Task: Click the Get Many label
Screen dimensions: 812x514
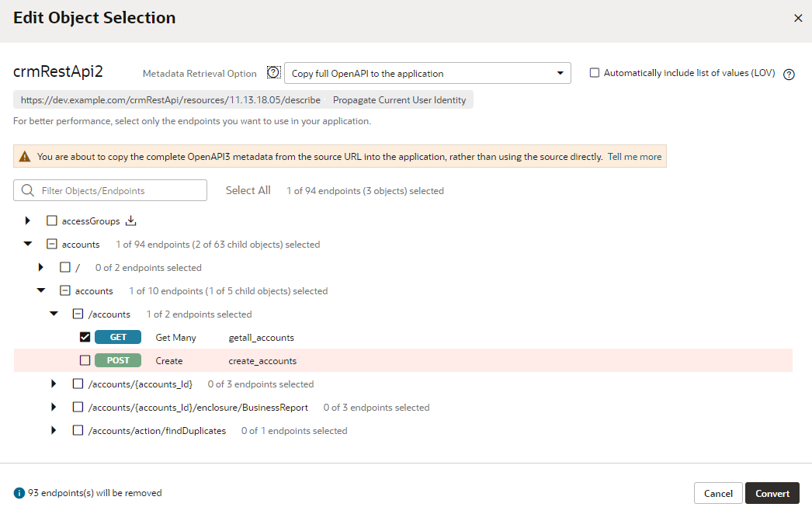Action: pos(175,338)
